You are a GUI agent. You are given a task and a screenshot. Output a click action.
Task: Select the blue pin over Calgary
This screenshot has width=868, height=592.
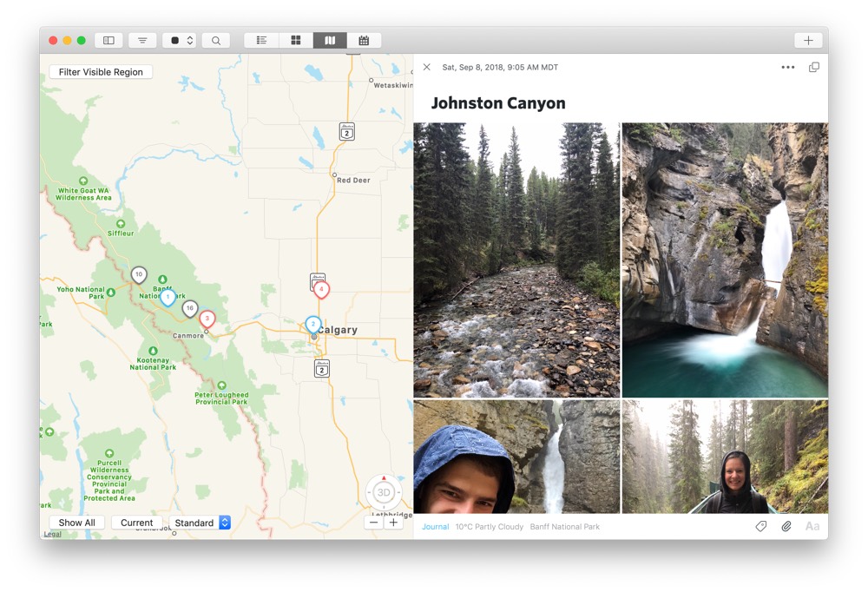click(313, 325)
